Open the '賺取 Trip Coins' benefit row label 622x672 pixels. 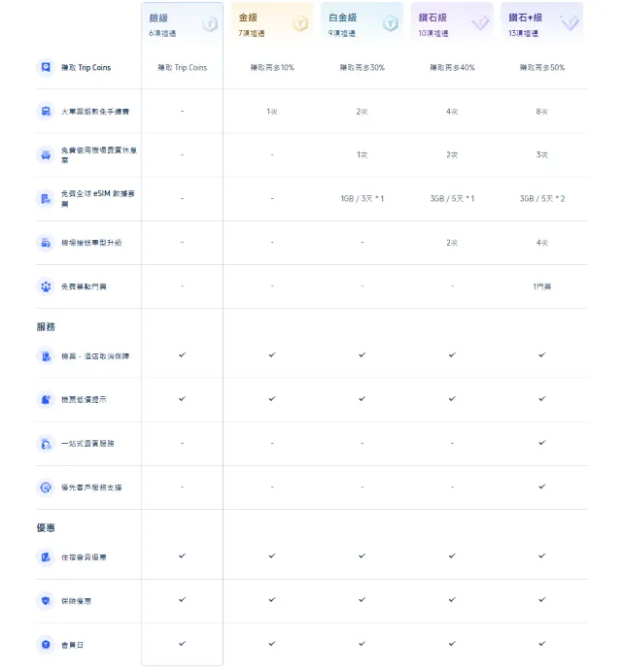(x=86, y=68)
